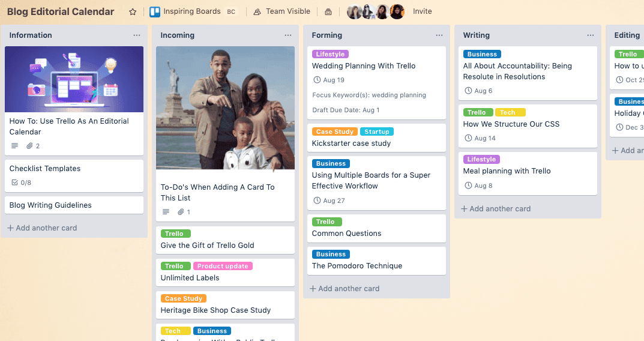Open editorial calendar illustration cover image
644x341 pixels.
pyautogui.click(x=74, y=79)
